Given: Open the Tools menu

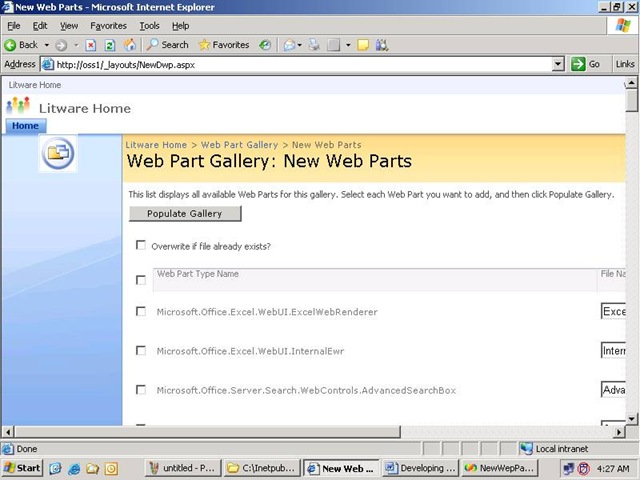Looking at the screenshot, I should click(x=149, y=26).
